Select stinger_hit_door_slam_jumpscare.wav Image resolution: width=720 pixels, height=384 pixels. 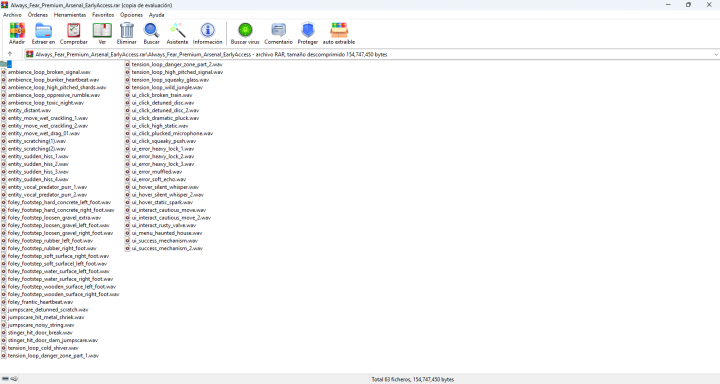(50, 340)
